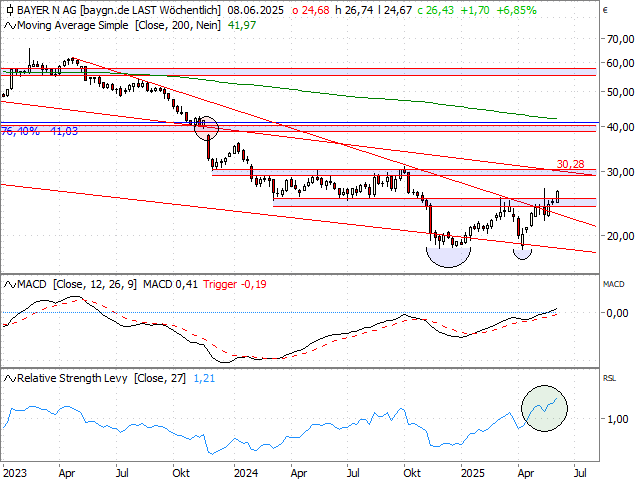Click the end of the green 200 moving average line

[556, 119]
